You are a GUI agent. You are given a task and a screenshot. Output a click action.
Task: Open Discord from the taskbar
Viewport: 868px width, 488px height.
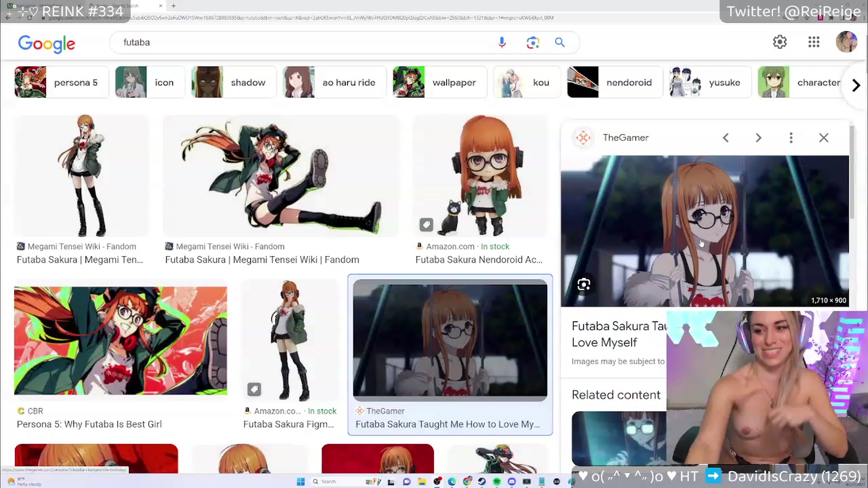[512, 482]
